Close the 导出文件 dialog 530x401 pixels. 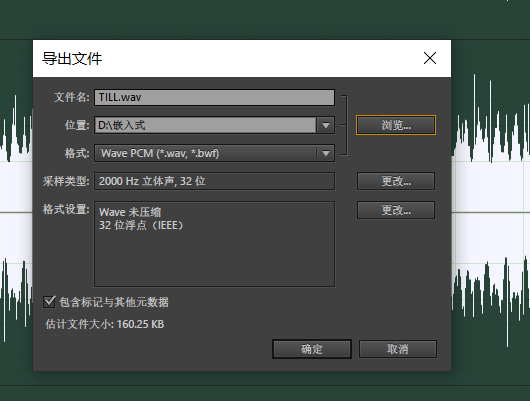click(x=430, y=58)
